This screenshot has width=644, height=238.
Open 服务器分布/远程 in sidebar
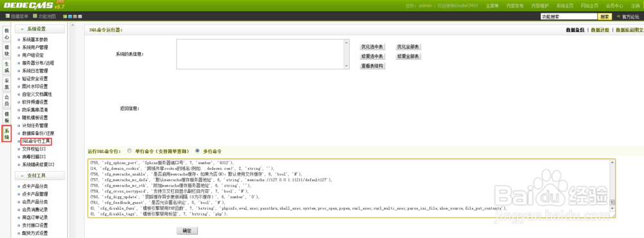coord(38,63)
